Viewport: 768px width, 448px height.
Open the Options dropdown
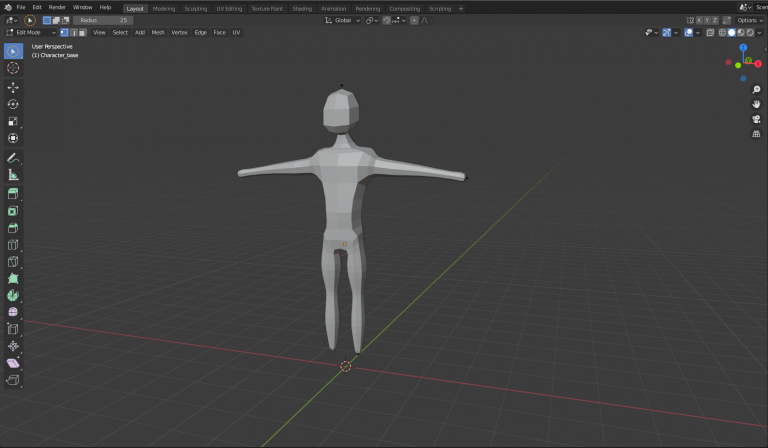click(750, 20)
